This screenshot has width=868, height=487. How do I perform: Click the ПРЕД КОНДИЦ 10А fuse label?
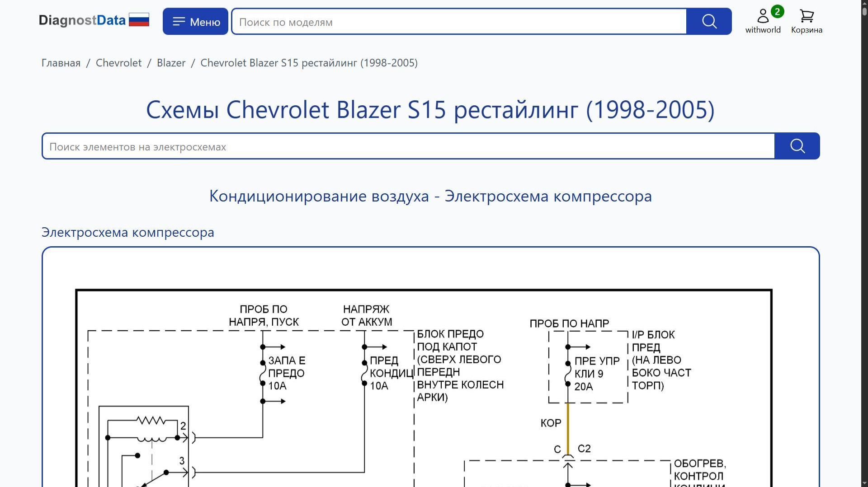(x=391, y=373)
